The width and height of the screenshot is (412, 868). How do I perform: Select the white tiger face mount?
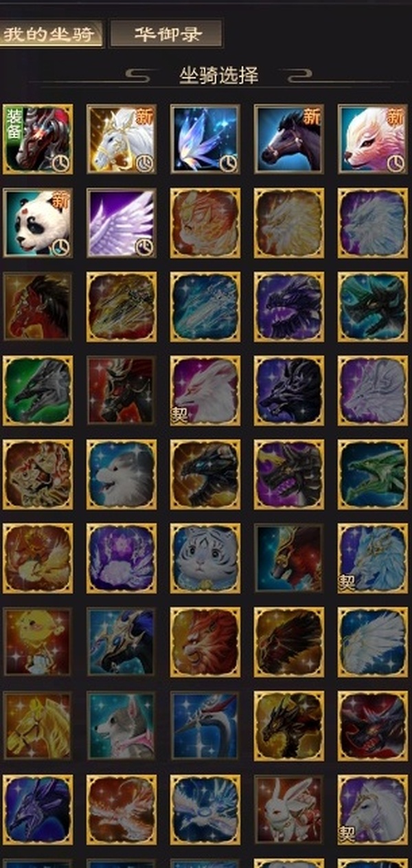[x=205, y=558]
